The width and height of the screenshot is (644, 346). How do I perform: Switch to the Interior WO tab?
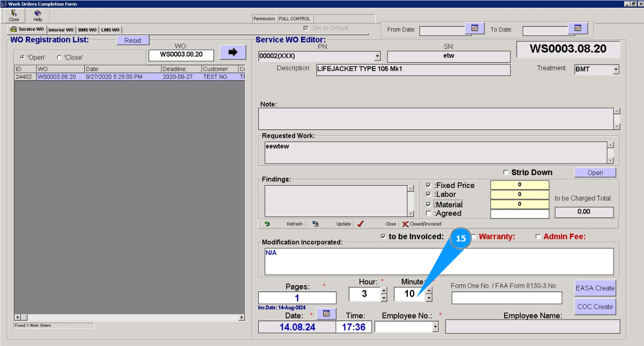pyautogui.click(x=61, y=30)
